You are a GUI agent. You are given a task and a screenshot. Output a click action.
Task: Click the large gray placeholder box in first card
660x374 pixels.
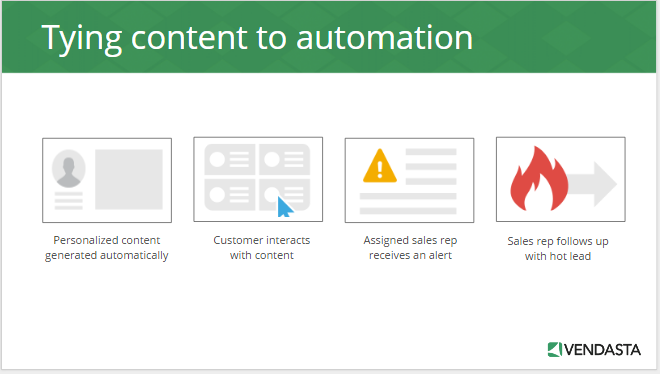[x=129, y=179]
